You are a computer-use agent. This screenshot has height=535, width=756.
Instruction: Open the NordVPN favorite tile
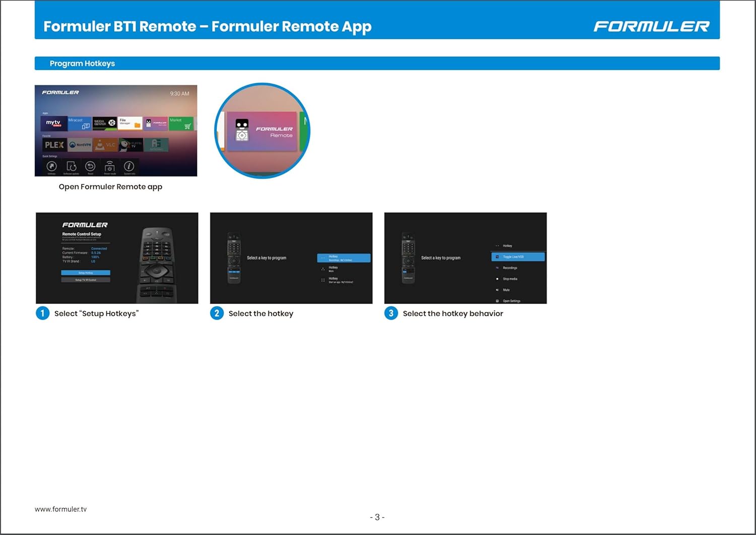pyautogui.click(x=80, y=145)
